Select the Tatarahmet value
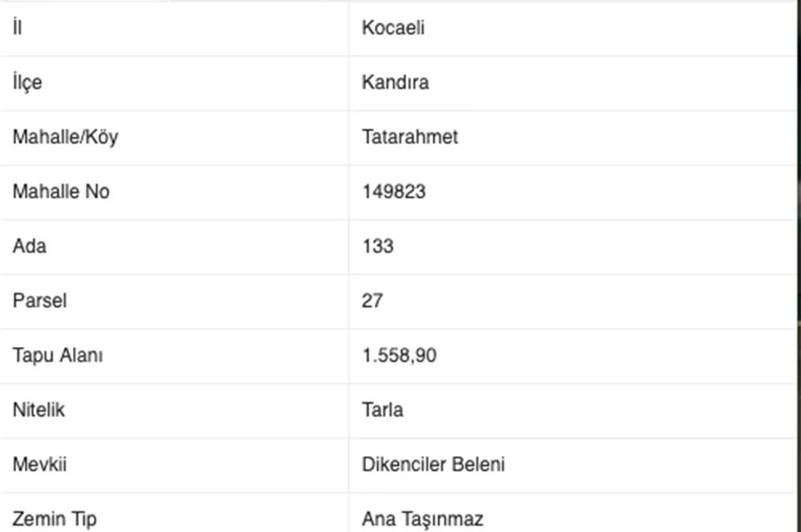 pyautogui.click(x=410, y=137)
